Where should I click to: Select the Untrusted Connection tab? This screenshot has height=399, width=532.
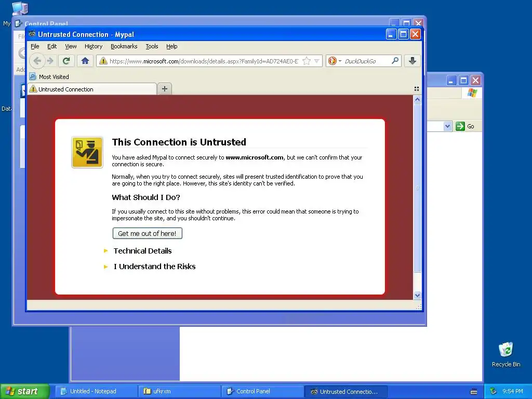[92, 89]
